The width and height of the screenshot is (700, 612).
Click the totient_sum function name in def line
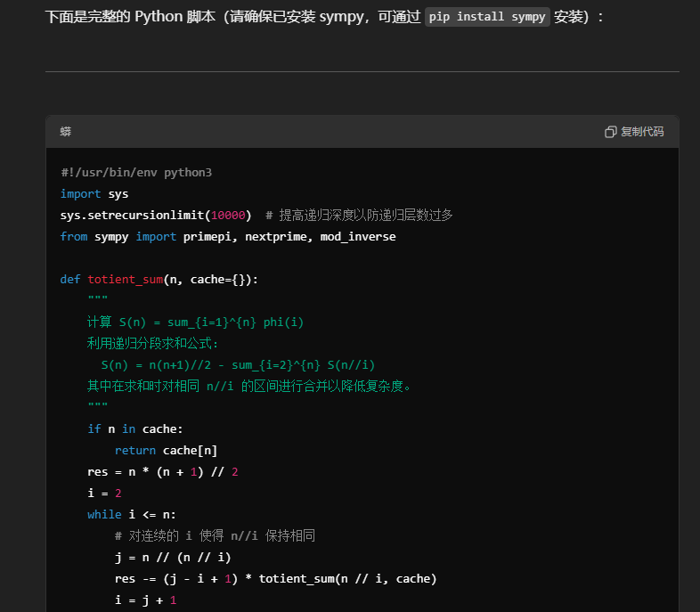click(125, 279)
